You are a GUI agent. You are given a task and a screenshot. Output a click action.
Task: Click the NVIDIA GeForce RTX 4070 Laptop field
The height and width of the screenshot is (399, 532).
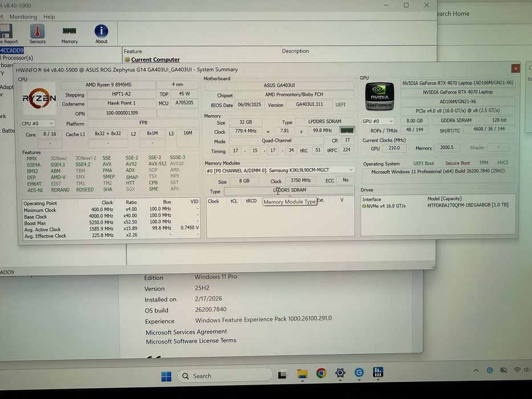(457, 92)
